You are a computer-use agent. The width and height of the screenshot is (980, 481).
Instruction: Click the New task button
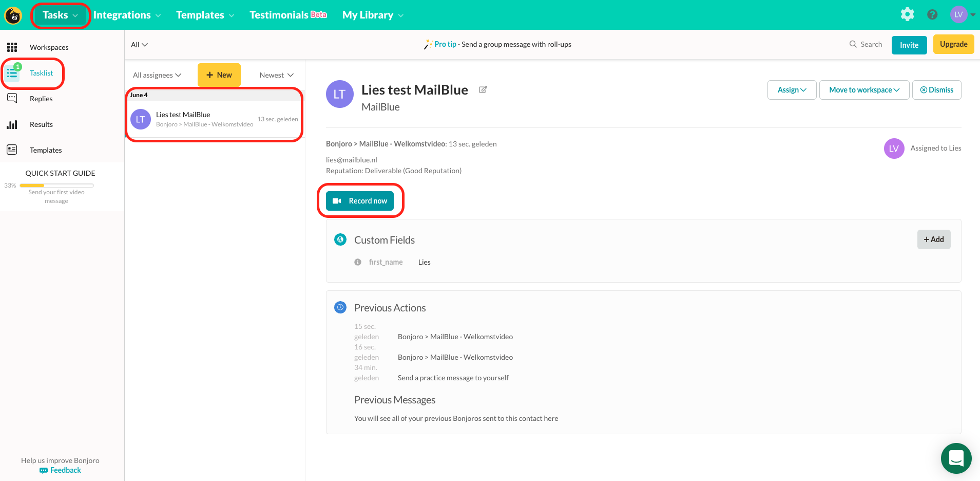[x=219, y=75]
